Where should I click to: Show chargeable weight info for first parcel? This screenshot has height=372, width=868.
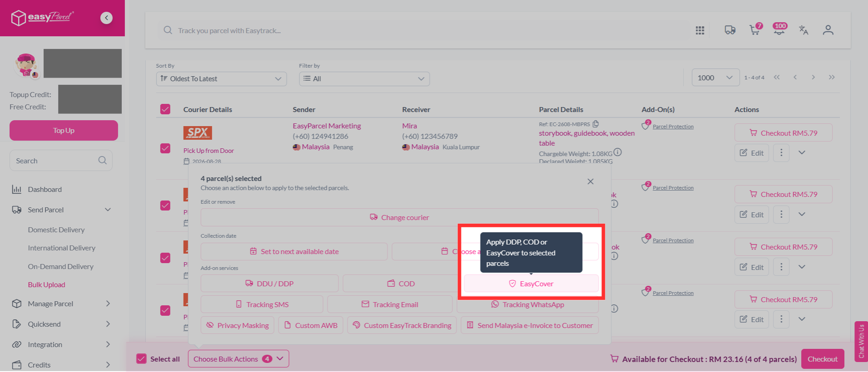click(617, 152)
